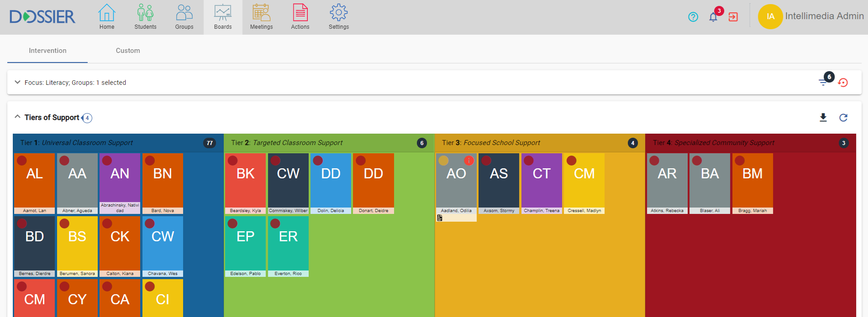Screen dimensions: 868x317
Task: Open the Groups page
Action: (184, 17)
